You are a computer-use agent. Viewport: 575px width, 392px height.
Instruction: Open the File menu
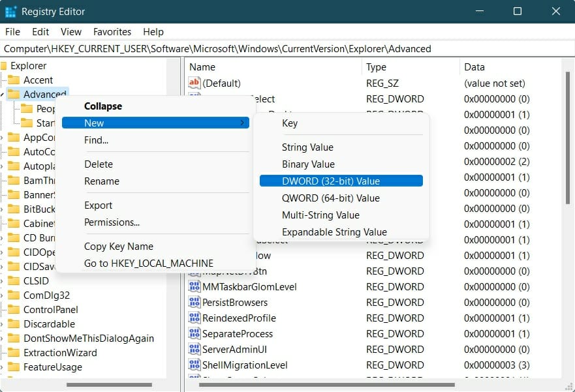tap(12, 32)
